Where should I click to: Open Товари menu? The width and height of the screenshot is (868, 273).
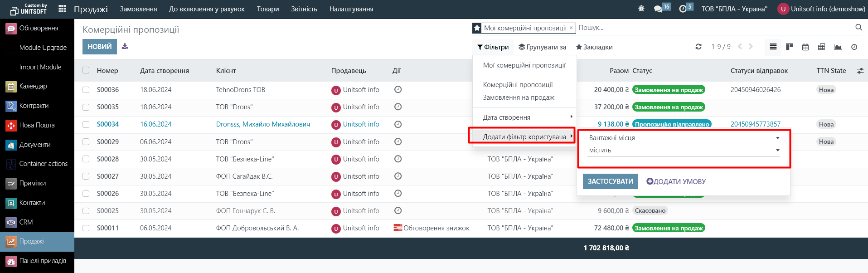(x=268, y=9)
